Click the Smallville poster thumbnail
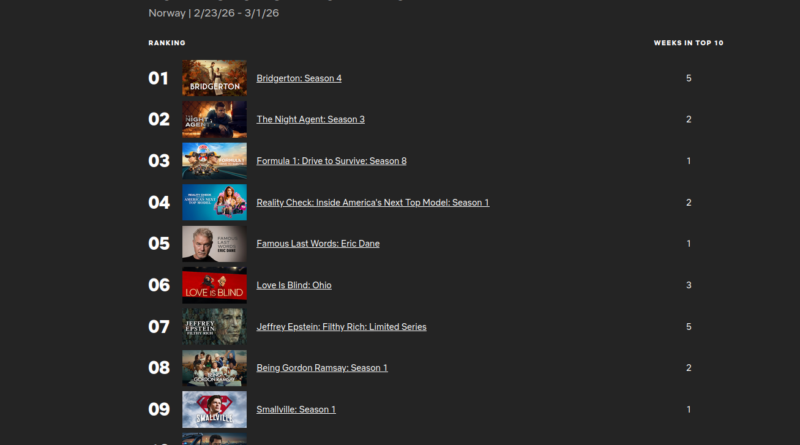 tap(214, 409)
